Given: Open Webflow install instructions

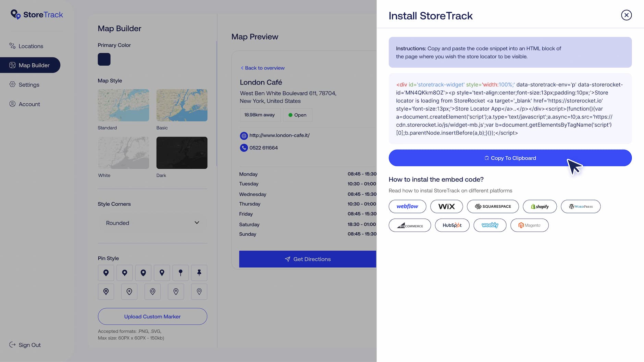Looking at the screenshot, I should (407, 206).
